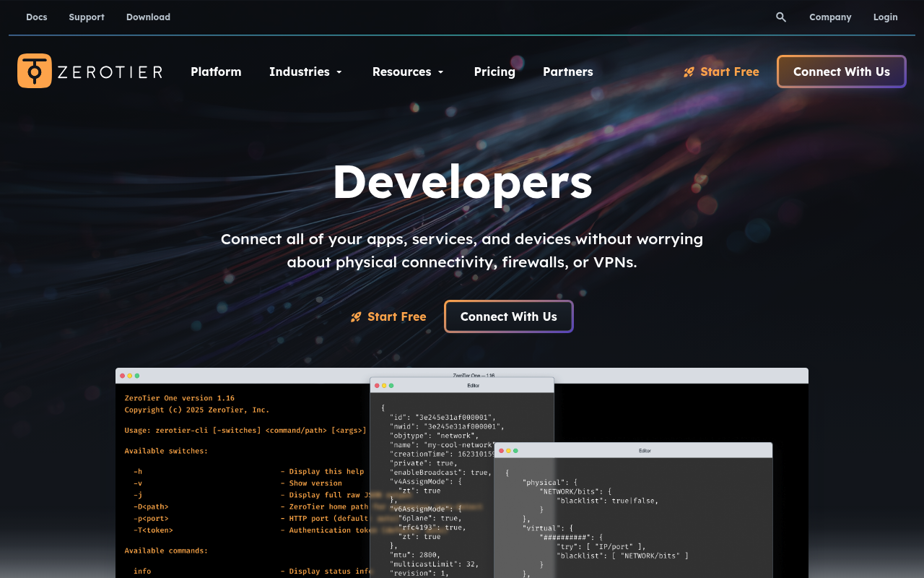
Task: Click the "private": true line
Action: tap(423, 463)
